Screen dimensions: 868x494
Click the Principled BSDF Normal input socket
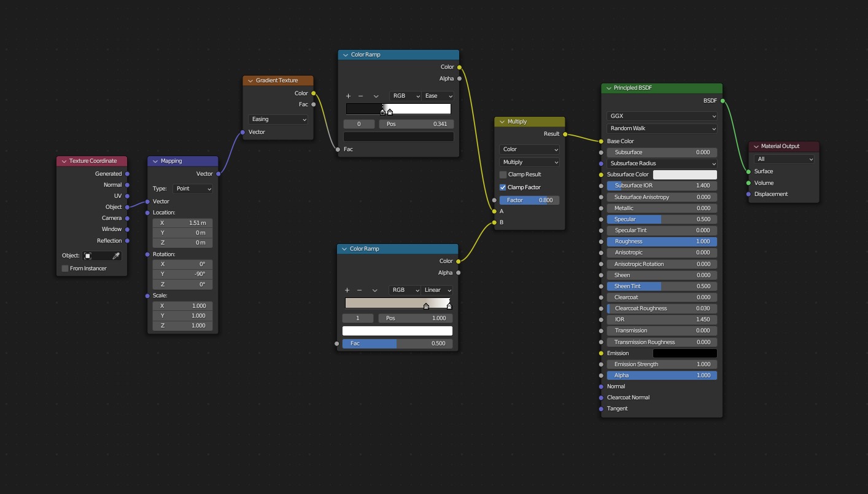coord(601,386)
